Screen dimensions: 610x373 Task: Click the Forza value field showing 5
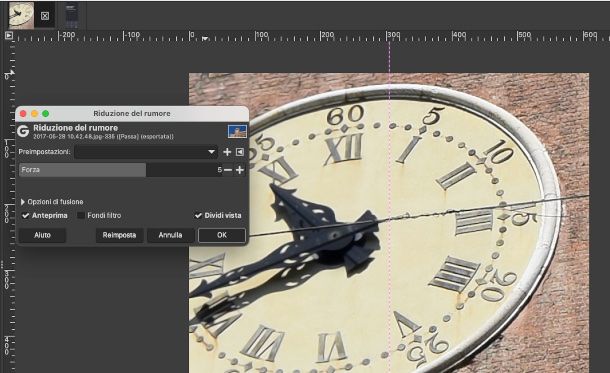(x=219, y=170)
